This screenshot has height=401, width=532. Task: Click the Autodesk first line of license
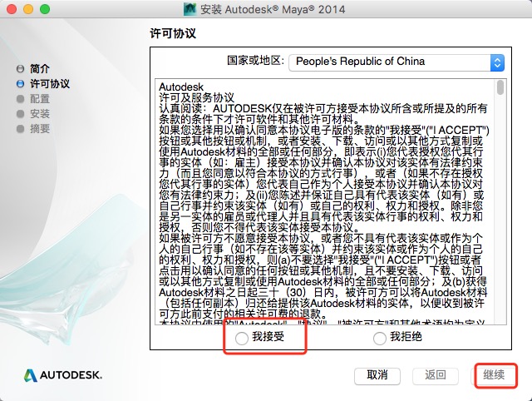pos(181,87)
